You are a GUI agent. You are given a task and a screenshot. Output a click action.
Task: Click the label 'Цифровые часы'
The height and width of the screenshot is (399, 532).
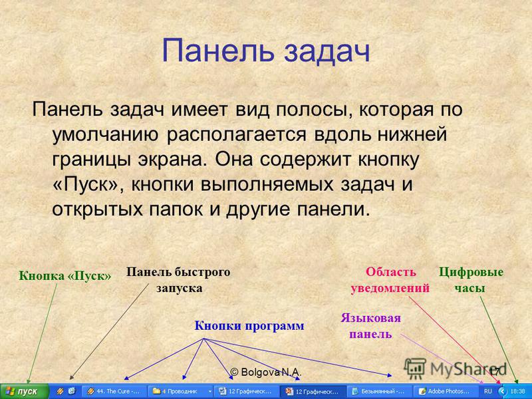pos(471,280)
